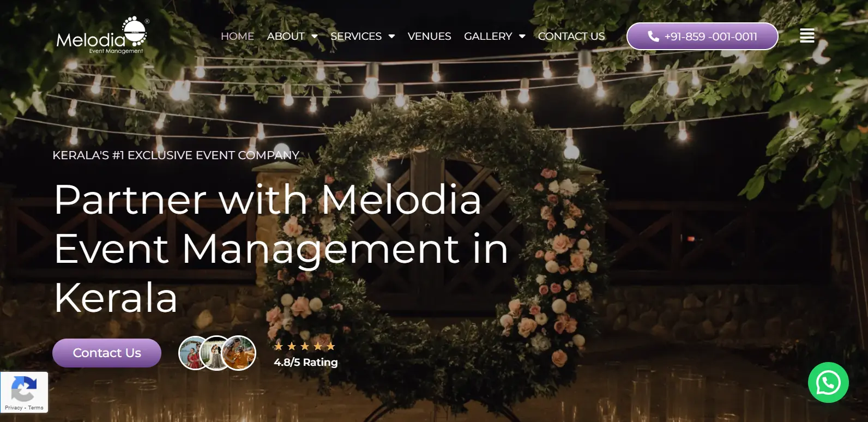The height and width of the screenshot is (422, 868).
Task: Click the purple Contact Us button
Action: [107, 353]
